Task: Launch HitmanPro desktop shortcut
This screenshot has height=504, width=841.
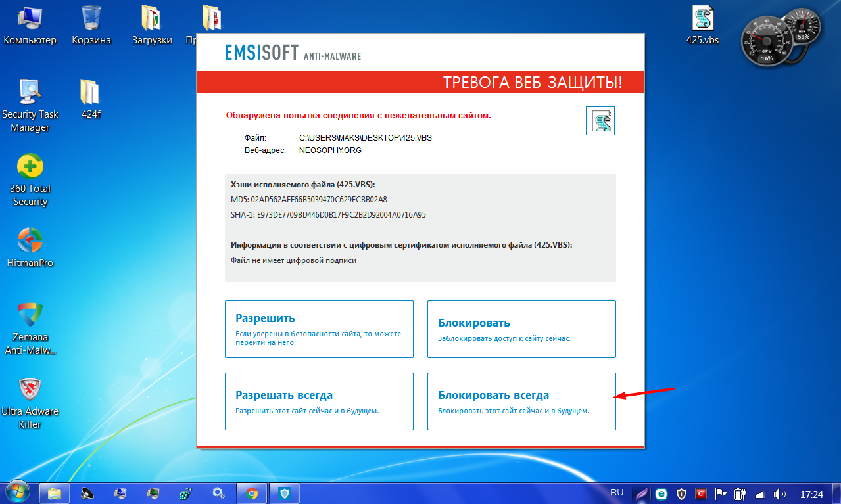Action: tap(30, 248)
